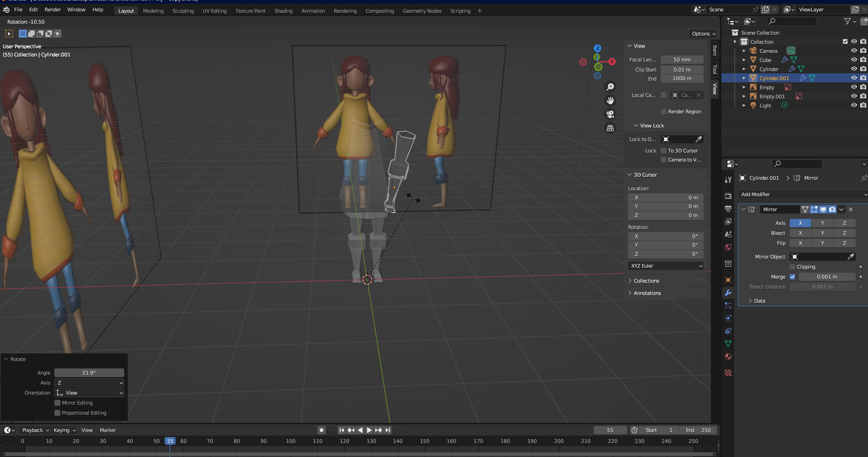
Task: Open the XYZ Euler rotation order dropdown
Action: tap(665, 266)
